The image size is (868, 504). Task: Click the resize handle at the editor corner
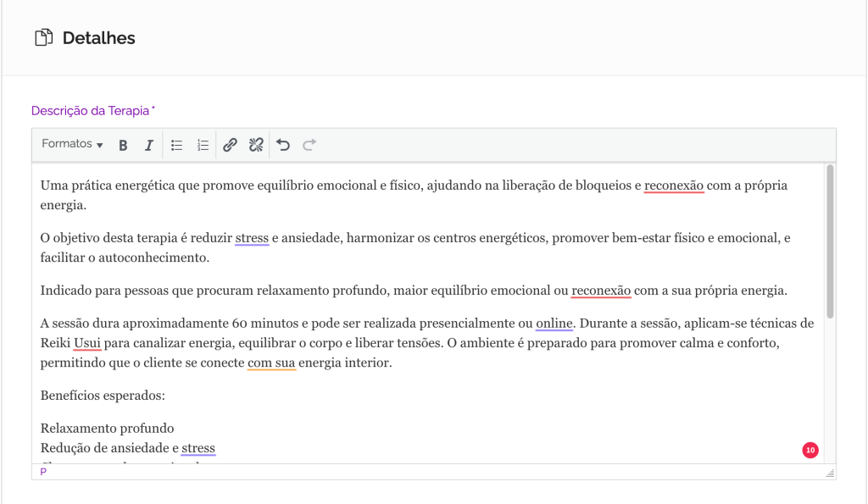830,473
